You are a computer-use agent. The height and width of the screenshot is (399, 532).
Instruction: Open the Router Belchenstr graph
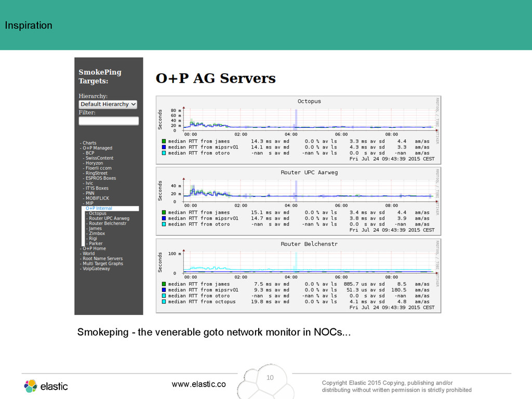(x=299, y=276)
